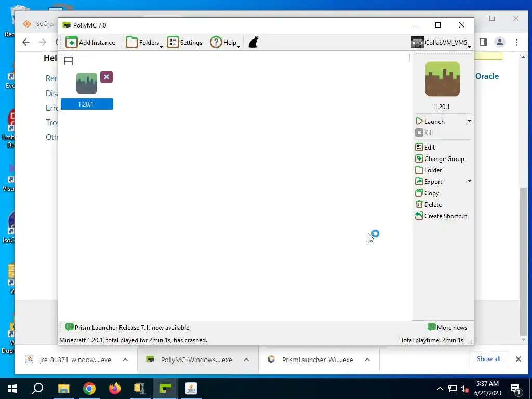Click the large grass block instance icon
This screenshot has width=532, height=399.
coord(443,79)
